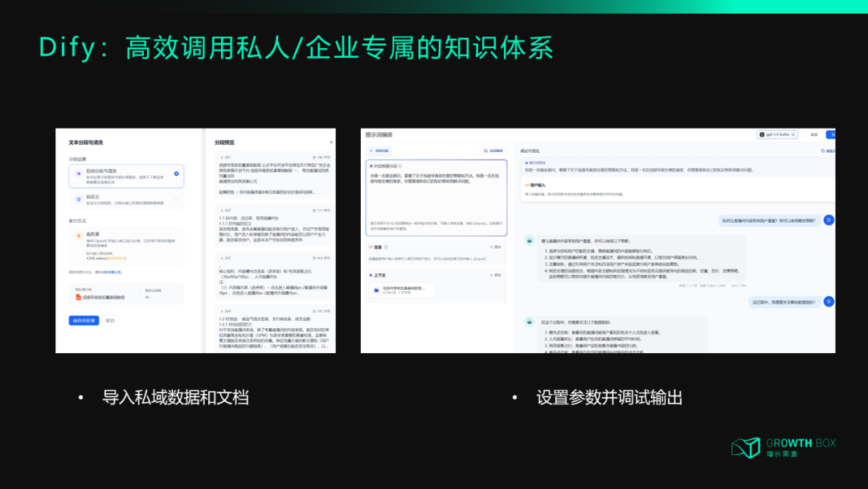Click the 保存并处理 button
This screenshot has height=489, width=868.
(x=83, y=320)
